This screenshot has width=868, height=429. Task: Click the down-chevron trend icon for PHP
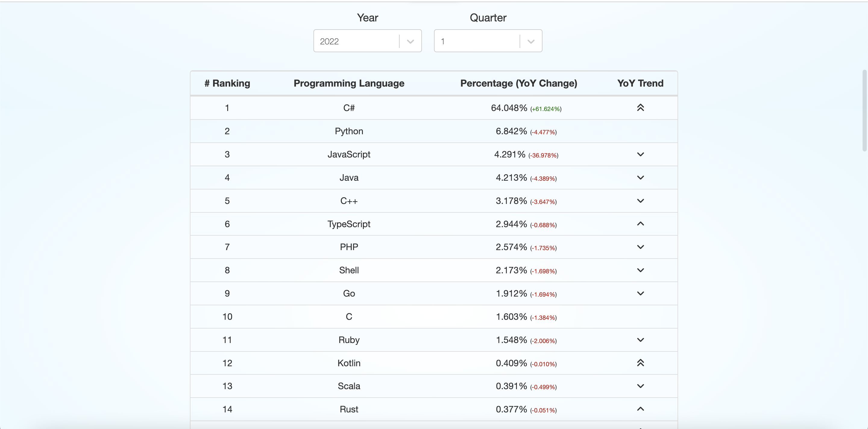pos(640,247)
